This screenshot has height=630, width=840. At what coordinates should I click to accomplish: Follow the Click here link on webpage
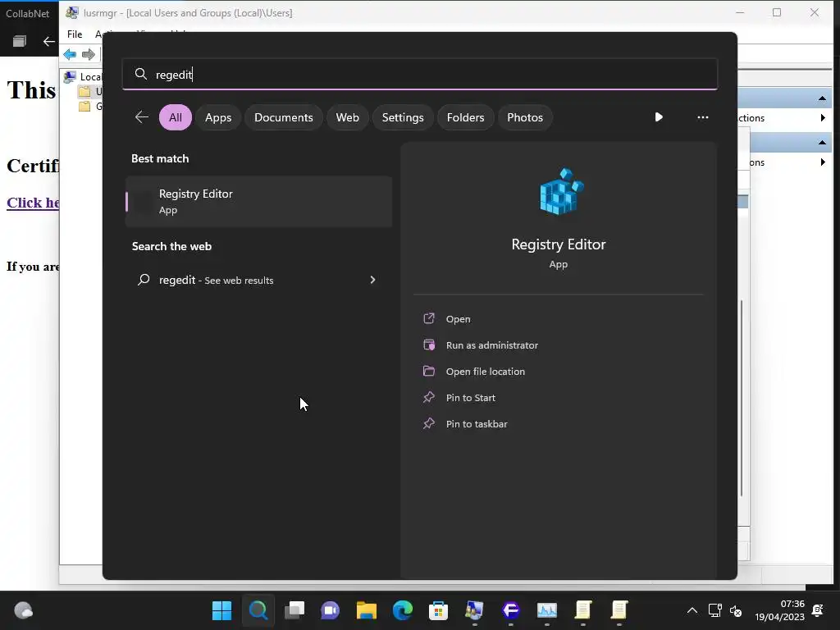[x=33, y=203]
